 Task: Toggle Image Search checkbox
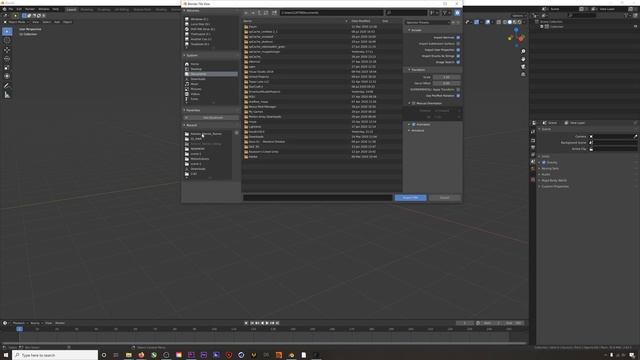(458, 62)
